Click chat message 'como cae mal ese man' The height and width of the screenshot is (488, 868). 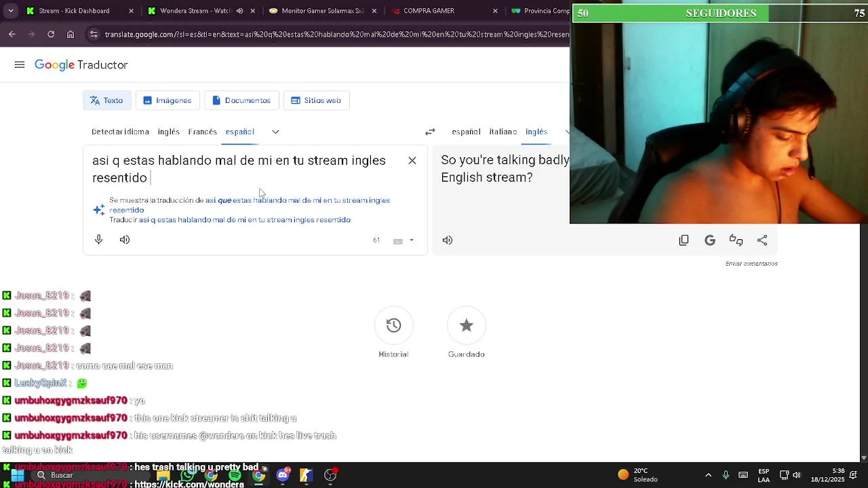pyautogui.click(x=124, y=366)
